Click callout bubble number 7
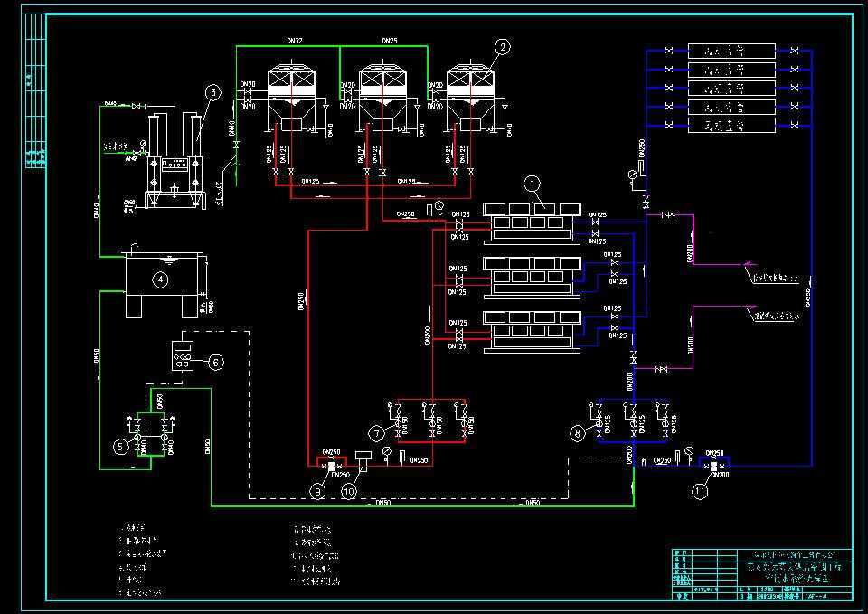The height and width of the screenshot is (614, 868). 376,433
